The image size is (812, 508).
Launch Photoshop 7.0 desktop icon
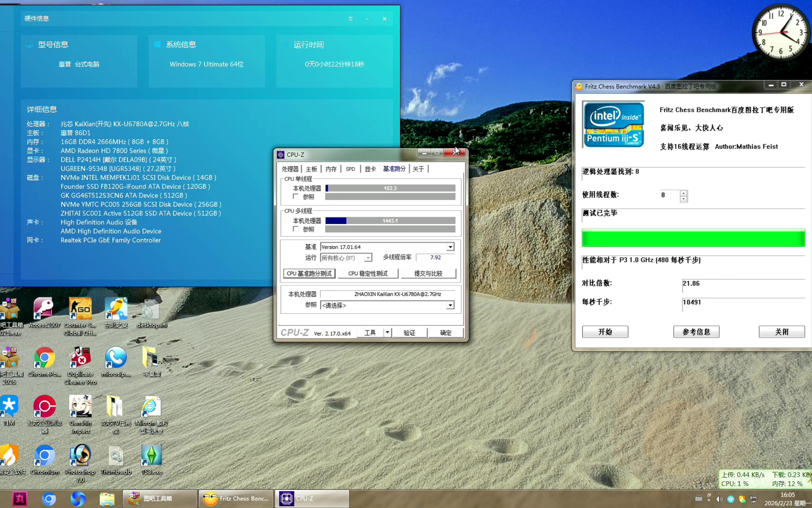coord(80,457)
